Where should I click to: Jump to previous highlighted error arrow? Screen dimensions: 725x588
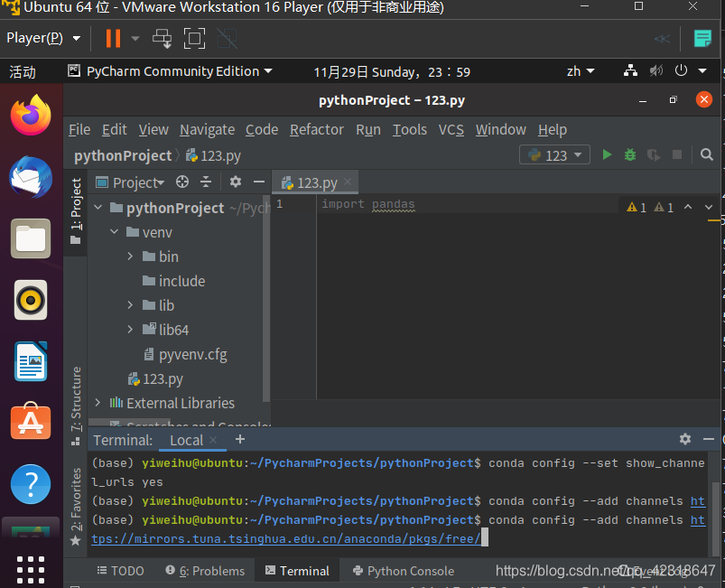pos(688,207)
